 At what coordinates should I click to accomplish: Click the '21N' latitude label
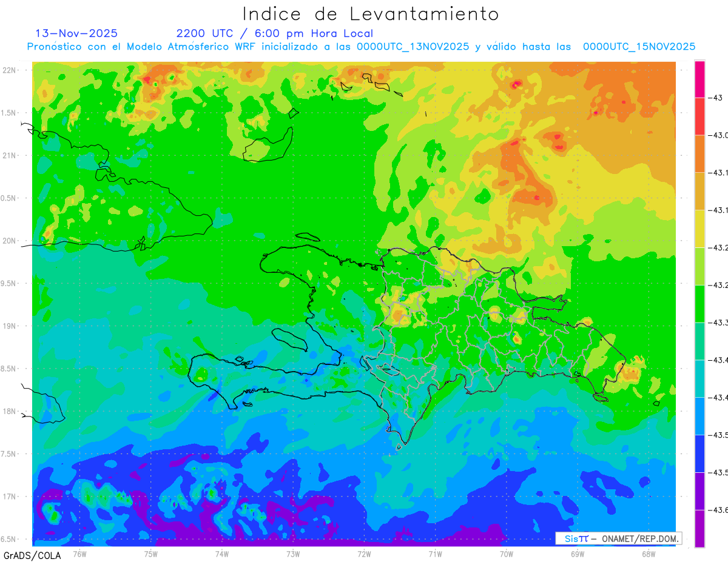(10, 155)
